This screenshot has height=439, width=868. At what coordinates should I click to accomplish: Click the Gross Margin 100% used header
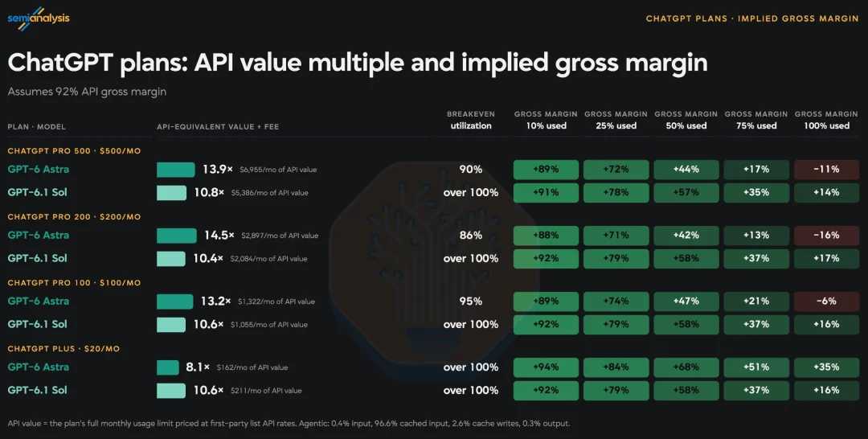826,120
